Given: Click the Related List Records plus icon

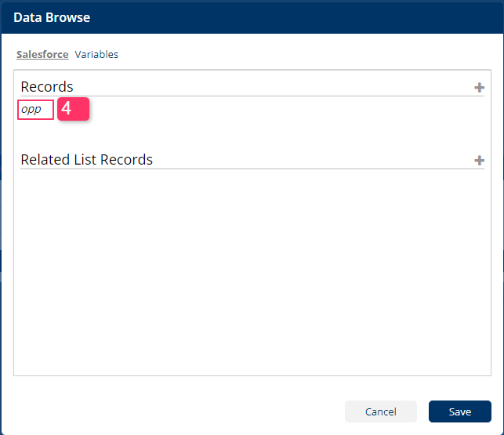Looking at the screenshot, I should click(479, 161).
